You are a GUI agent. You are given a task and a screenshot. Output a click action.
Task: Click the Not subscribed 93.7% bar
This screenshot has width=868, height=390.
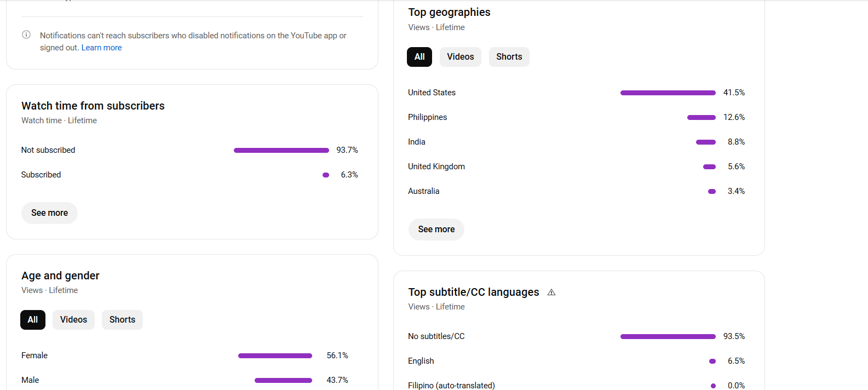(x=281, y=151)
